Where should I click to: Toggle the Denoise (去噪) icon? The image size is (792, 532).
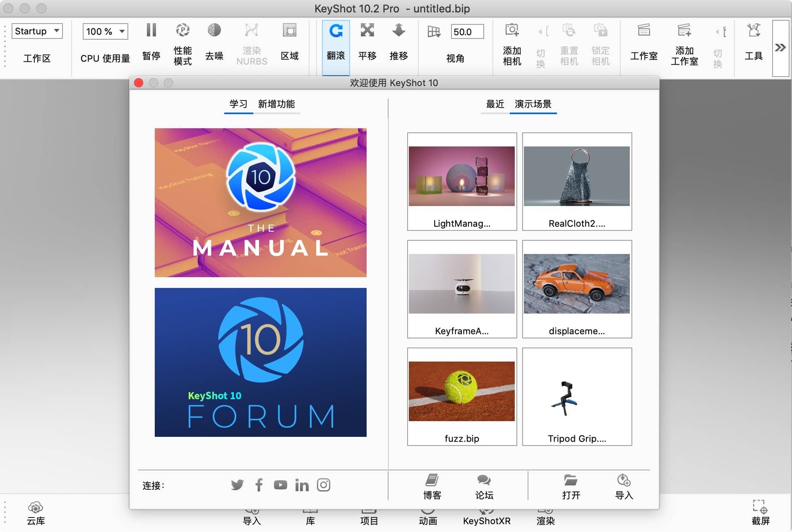click(x=214, y=30)
